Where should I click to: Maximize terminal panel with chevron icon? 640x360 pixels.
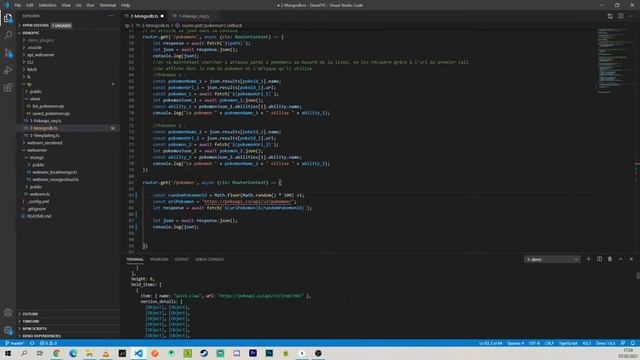(620, 259)
